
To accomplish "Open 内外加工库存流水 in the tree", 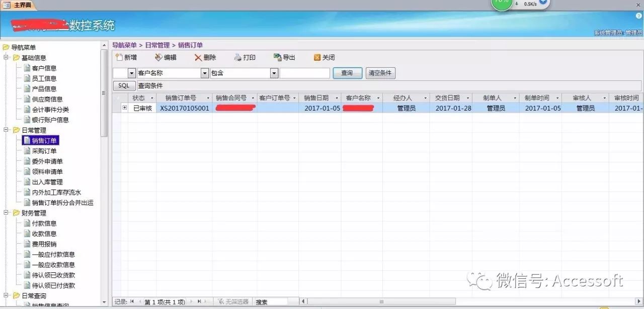I will coord(56,192).
